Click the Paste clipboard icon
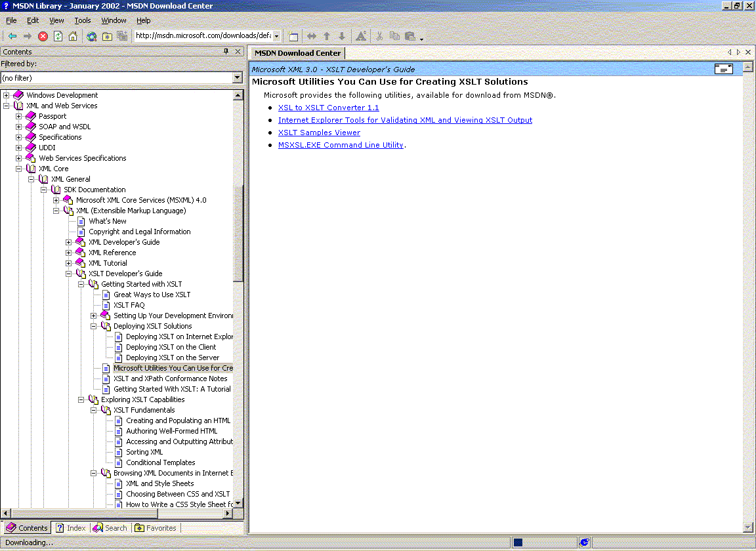Image resolution: width=756 pixels, height=551 pixels. pos(409,36)
